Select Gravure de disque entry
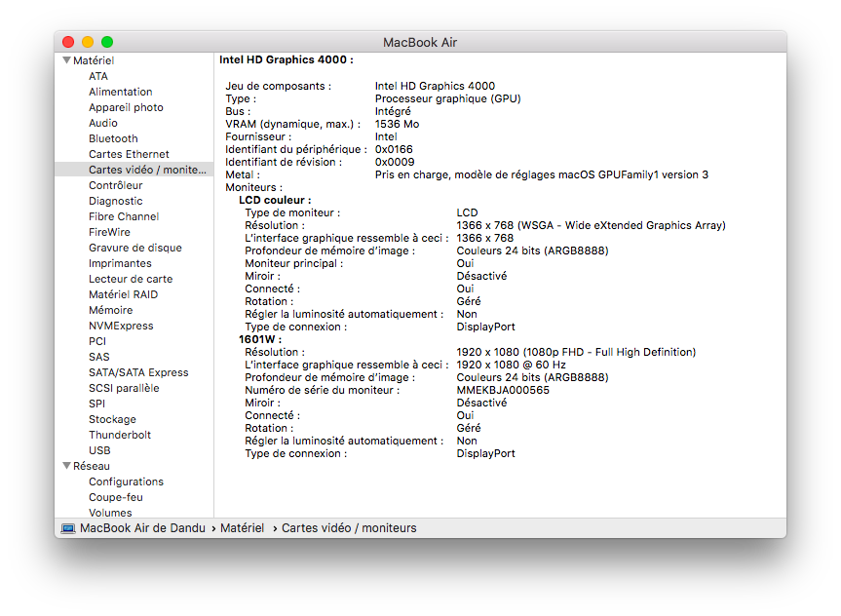The height and width of the screenshot is (616, 841). pyautogui.click(x=135, y=248)
